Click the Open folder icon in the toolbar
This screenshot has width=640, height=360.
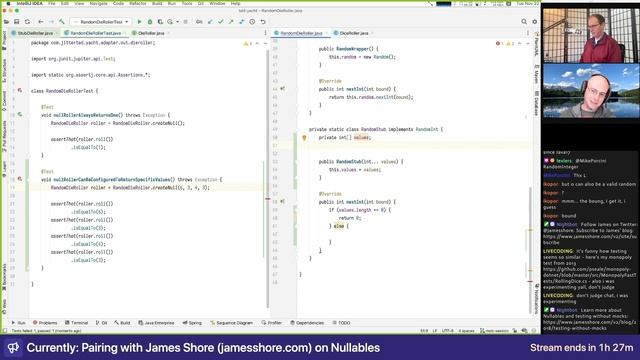6,22
